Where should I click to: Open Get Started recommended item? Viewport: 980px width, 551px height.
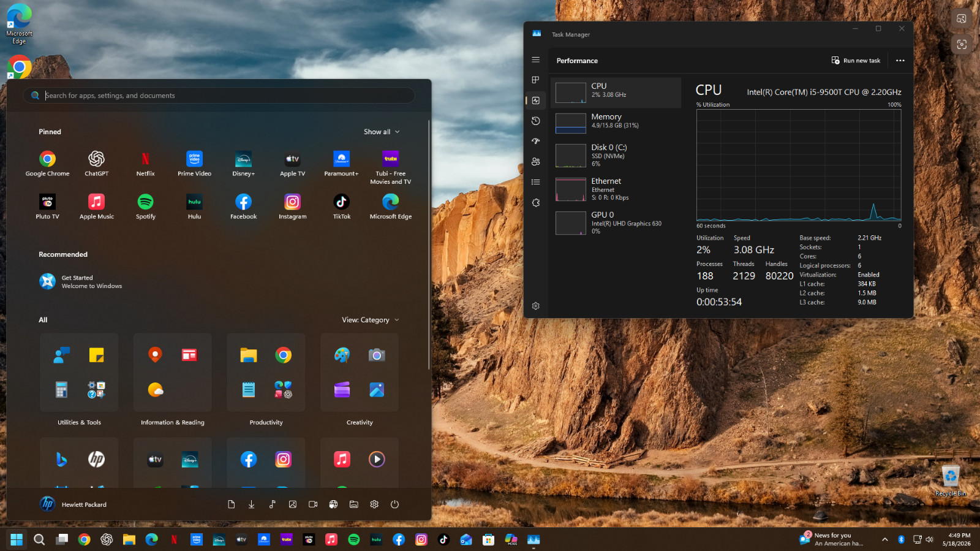[x=81, y=281]
